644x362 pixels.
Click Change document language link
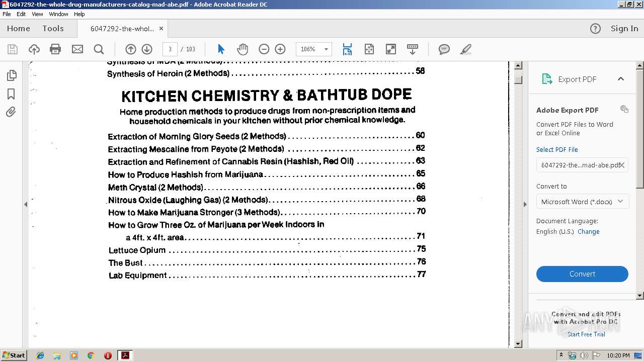click(589, 232)
